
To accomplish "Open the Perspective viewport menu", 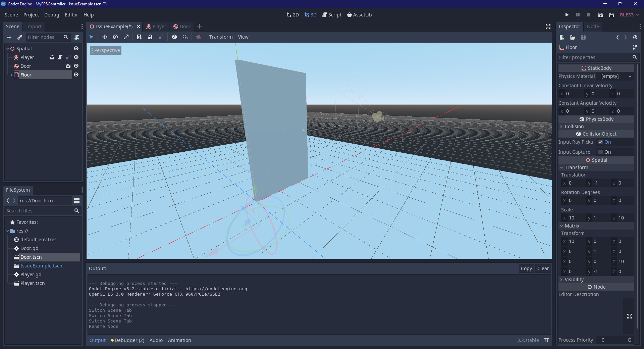I will click(x=105, y=50).
